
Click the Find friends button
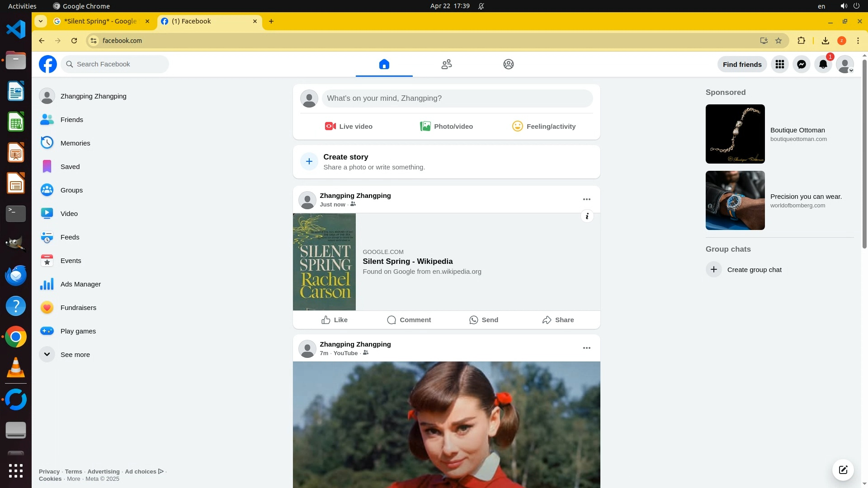pyautogui.click(x=742, y=64)
